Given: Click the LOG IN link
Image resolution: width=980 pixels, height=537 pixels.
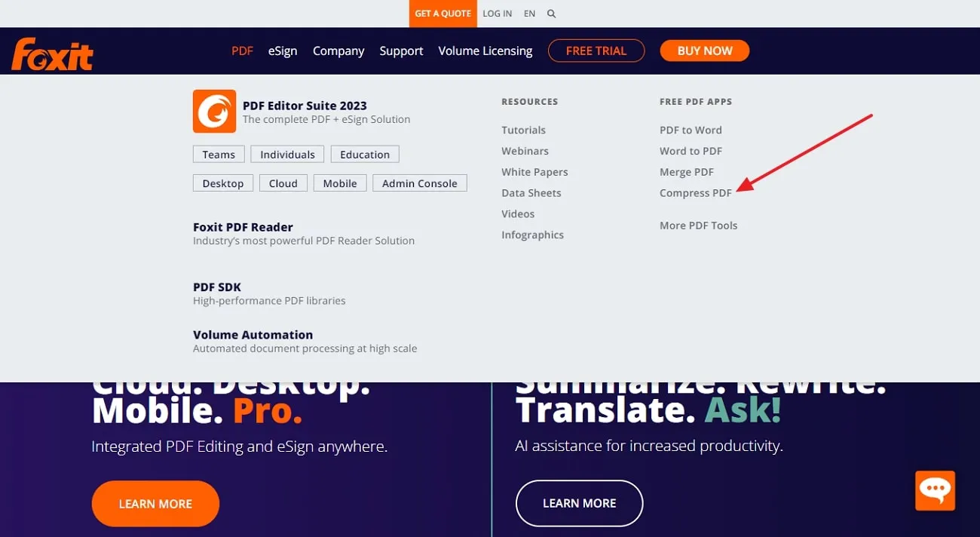Looking at the screenshot, I should point(498,14).
